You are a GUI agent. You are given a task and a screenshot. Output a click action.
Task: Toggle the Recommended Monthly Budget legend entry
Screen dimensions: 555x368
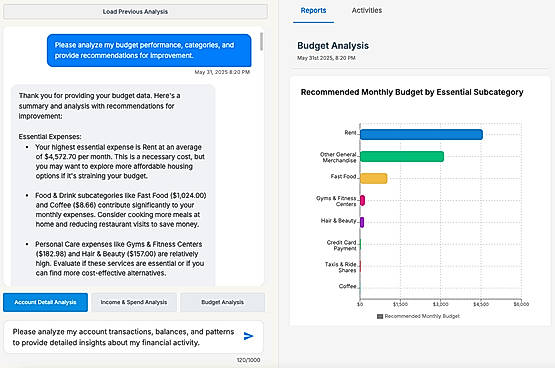(x=418, y=316)
